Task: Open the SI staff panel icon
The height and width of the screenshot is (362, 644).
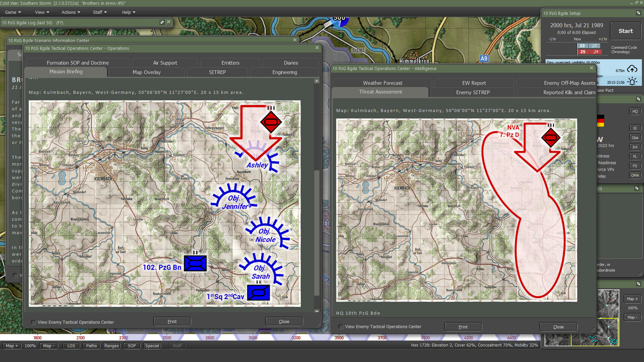Action: 635,128
